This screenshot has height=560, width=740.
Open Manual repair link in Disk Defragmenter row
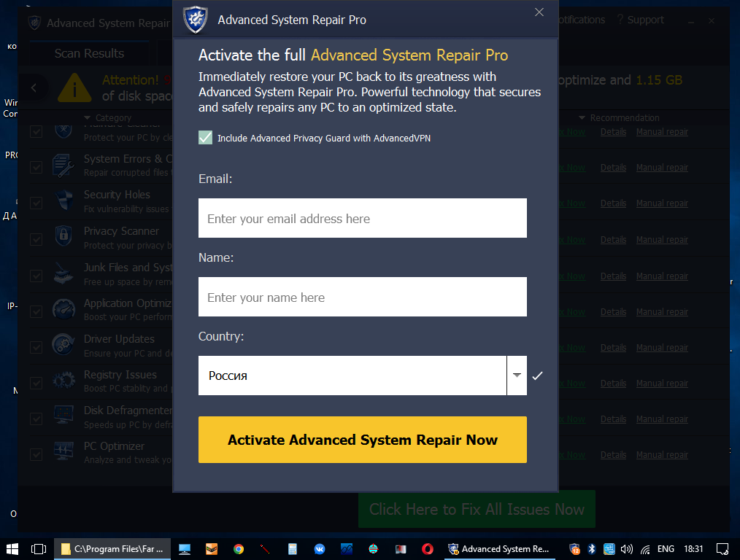(662, 419)
